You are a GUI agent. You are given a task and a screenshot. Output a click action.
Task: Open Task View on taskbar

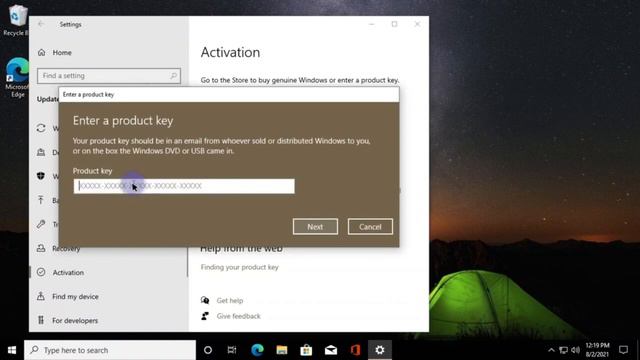232,350
